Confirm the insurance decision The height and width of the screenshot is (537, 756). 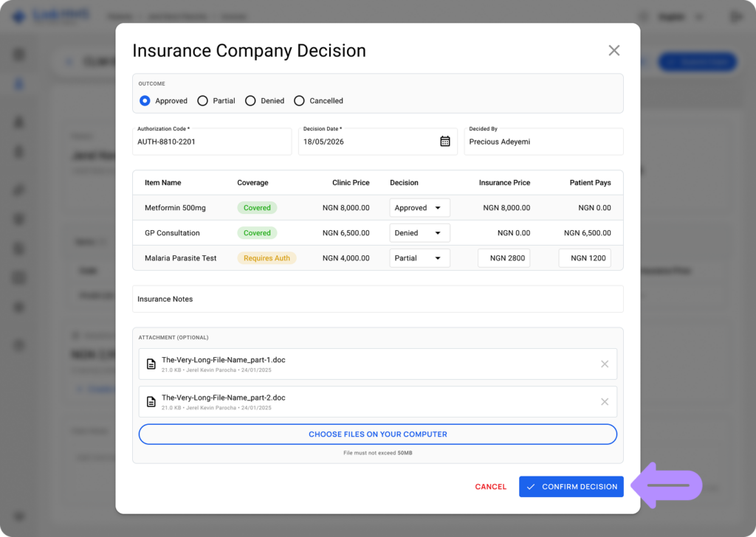[571, 486]
